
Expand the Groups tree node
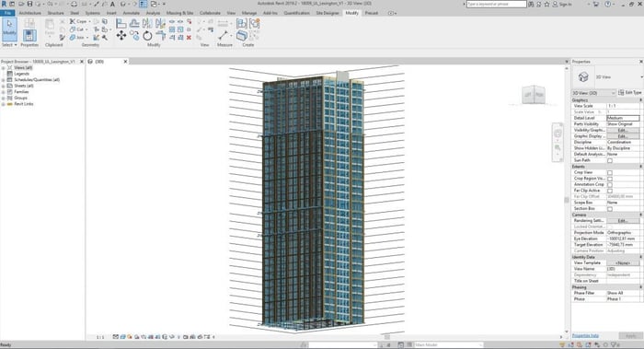(4, 99)
